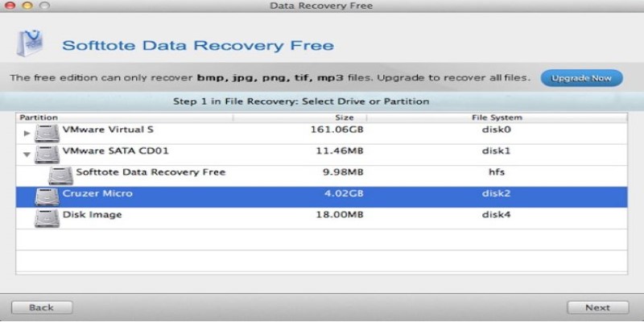
Task: Expand the VMware Virtual S disk
Action: click(x=27, y=134)
